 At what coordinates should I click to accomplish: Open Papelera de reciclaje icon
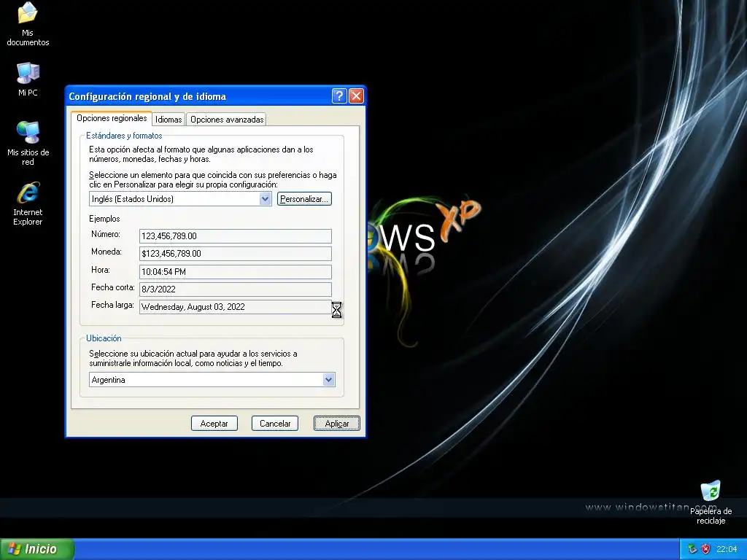click(711, 502)
